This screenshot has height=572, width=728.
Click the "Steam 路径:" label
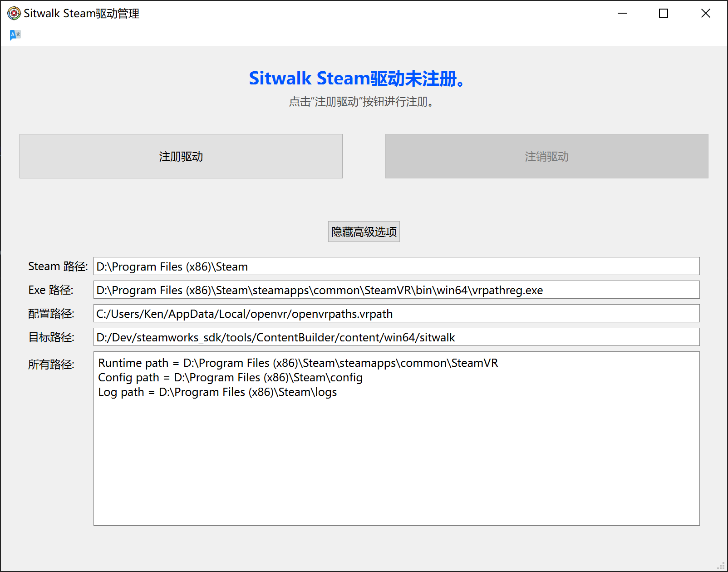58,266
